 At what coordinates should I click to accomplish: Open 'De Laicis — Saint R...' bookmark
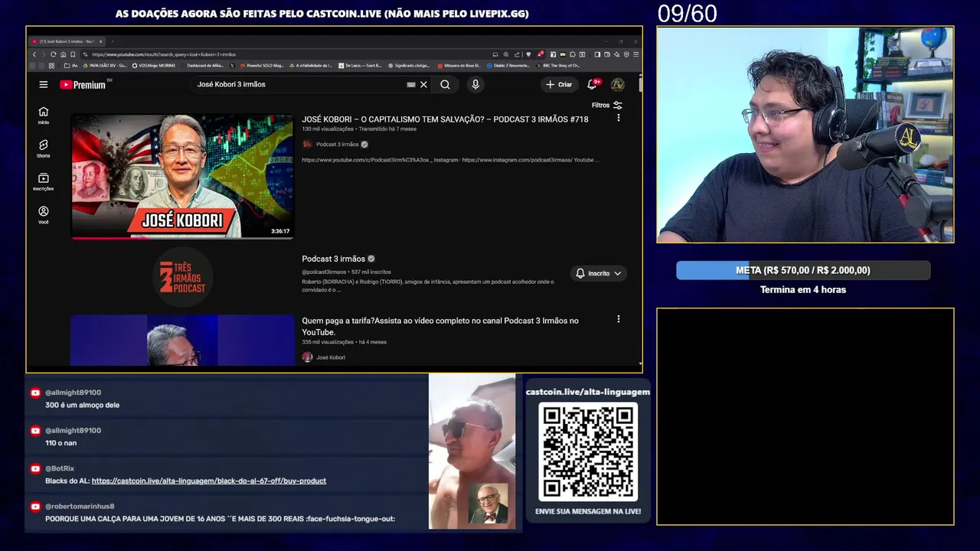point(360,66)
